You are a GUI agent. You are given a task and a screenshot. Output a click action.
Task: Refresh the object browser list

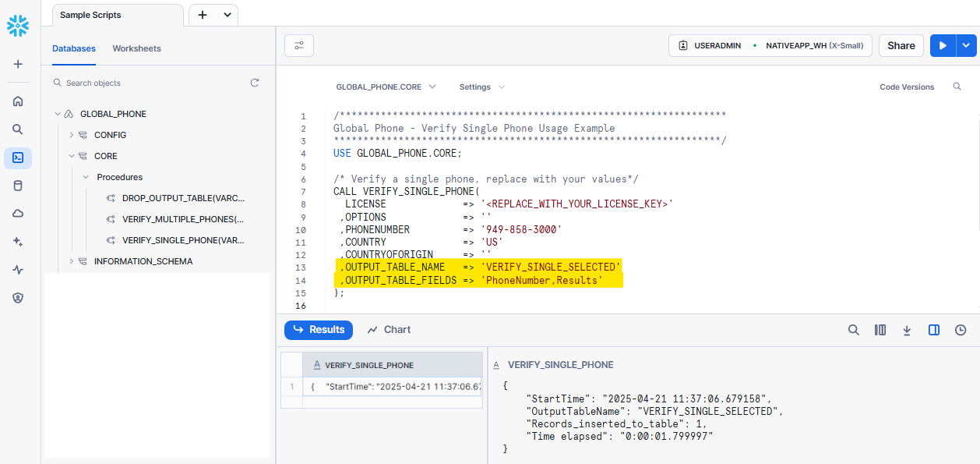tap(254, 83)
